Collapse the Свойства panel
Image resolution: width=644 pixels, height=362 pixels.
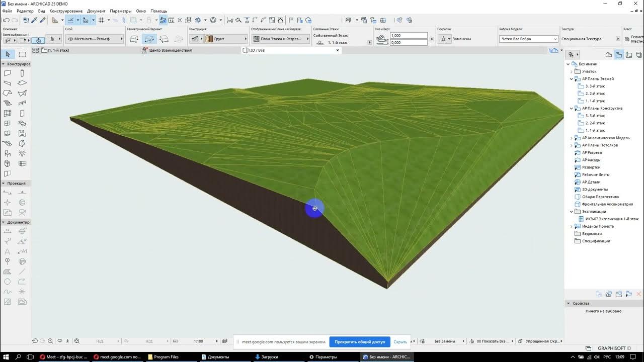pos(569,303)
